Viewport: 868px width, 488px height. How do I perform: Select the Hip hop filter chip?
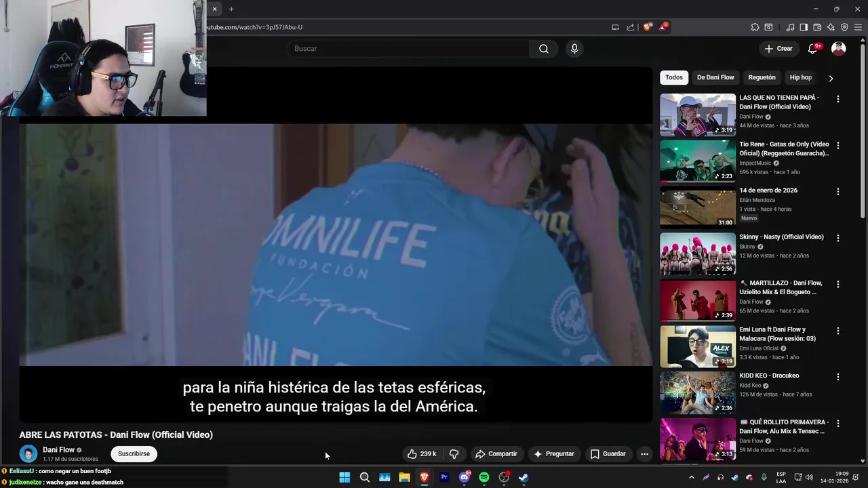(x=800, y=77)
